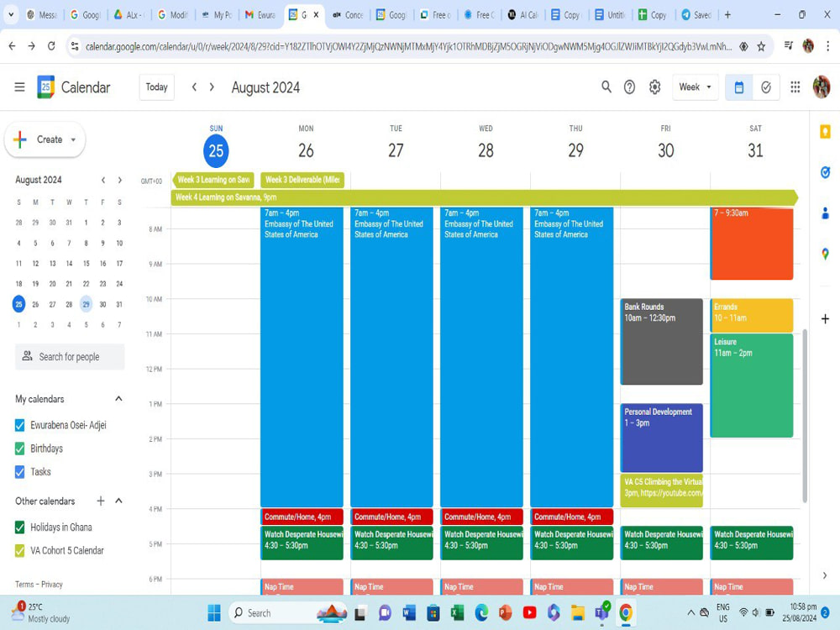Toggle VA Cohort 5 Calendar checkbox

[20, 551]
